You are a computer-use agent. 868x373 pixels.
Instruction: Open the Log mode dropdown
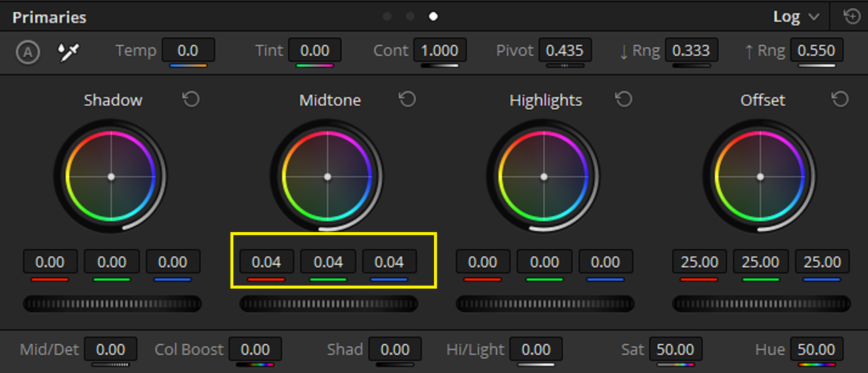(x=796, y=17)
